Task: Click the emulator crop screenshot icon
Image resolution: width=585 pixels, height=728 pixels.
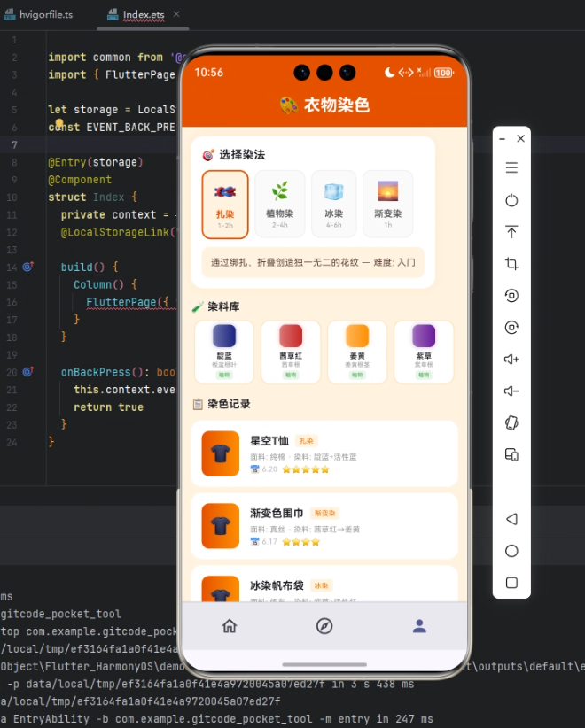Action: 511,264
